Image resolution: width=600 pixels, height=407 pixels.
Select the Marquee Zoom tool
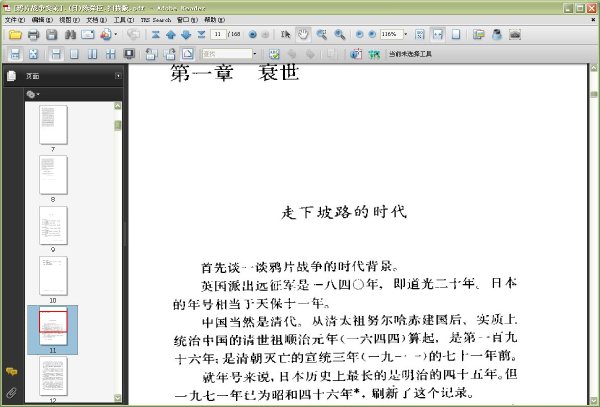coord(321,35)
